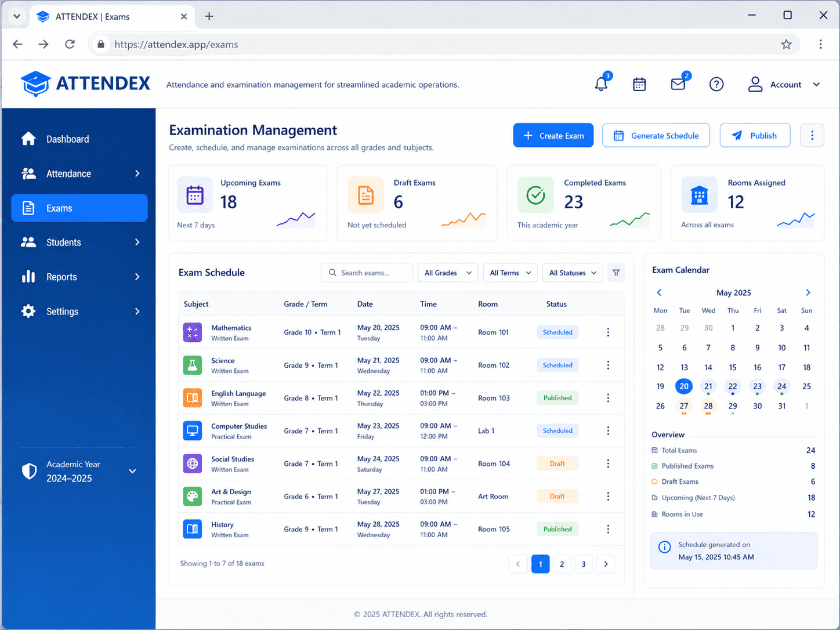Open the header calendar icon
This screenshot has height=630, width=840.
[x=639, y=84]
